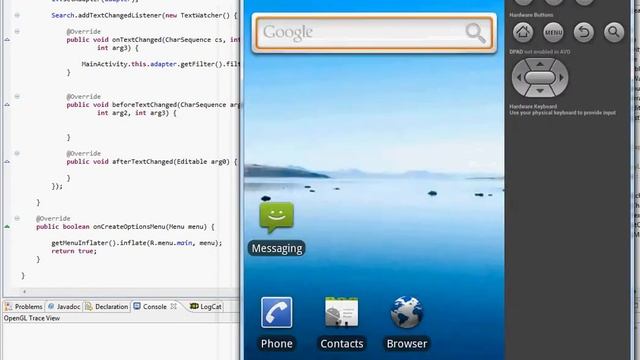This screenshot has height=360, width=640.
Task: Collapse fold above afterTextChanged method
Action: click(x=17, y=153)
